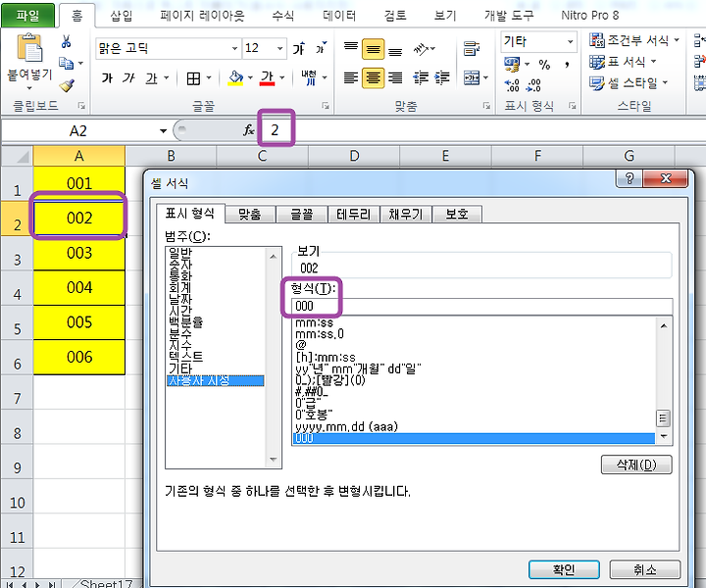Toggle underline 간 formatting
This screenshot has width=706, height=588.
click(152, 78)
